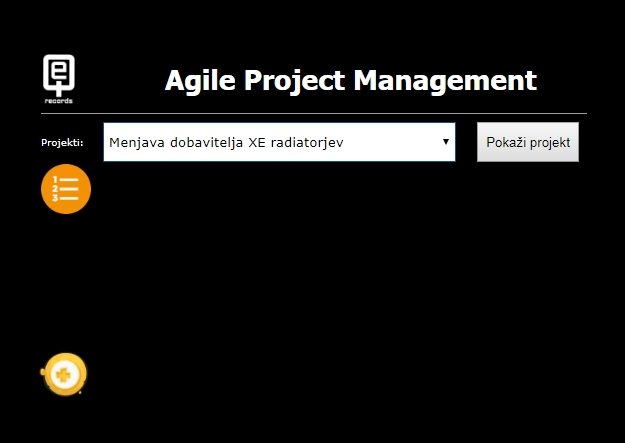The height and width of the screenshot is (443, 625).
Task: Click the project dropdown arrow
Action: [445, 142]
